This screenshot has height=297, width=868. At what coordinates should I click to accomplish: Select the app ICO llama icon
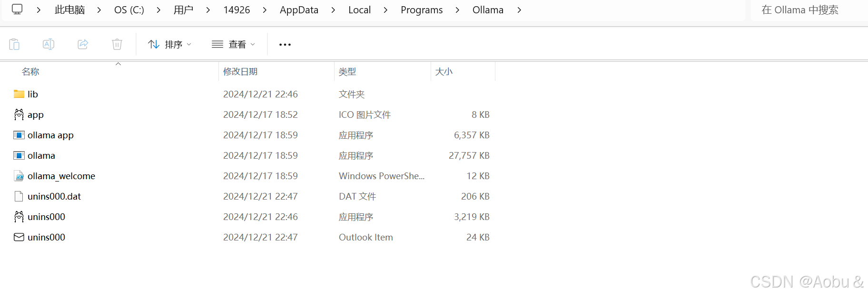[19, 115]
